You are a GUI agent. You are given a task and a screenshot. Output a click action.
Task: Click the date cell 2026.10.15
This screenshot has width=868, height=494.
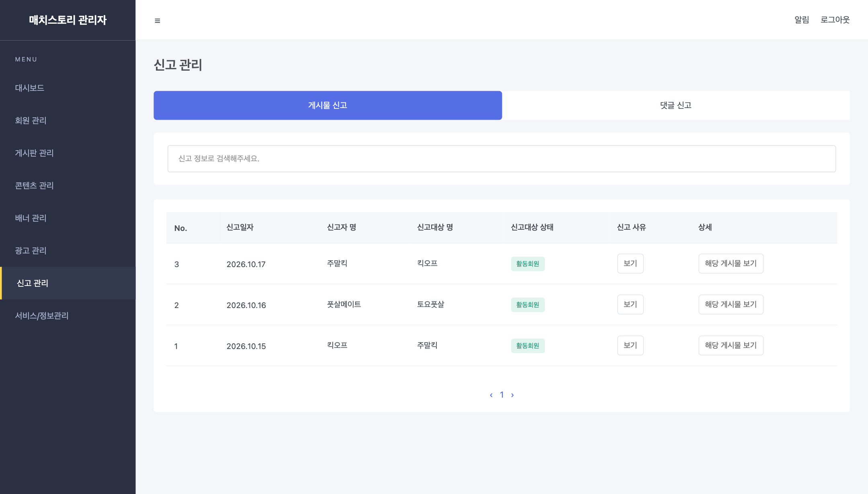[x=246, y=346]
